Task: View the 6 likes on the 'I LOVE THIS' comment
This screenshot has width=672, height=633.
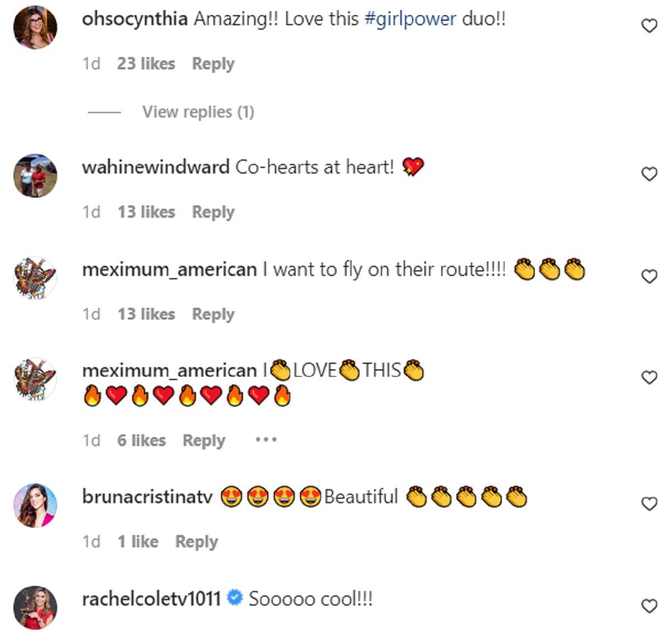Action: 141,440
